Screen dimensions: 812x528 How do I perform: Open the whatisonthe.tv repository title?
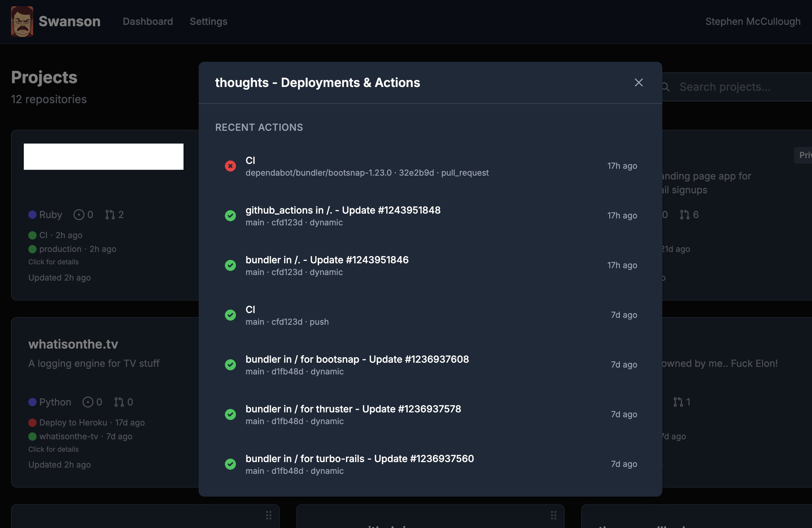click(x=73, y=344)
